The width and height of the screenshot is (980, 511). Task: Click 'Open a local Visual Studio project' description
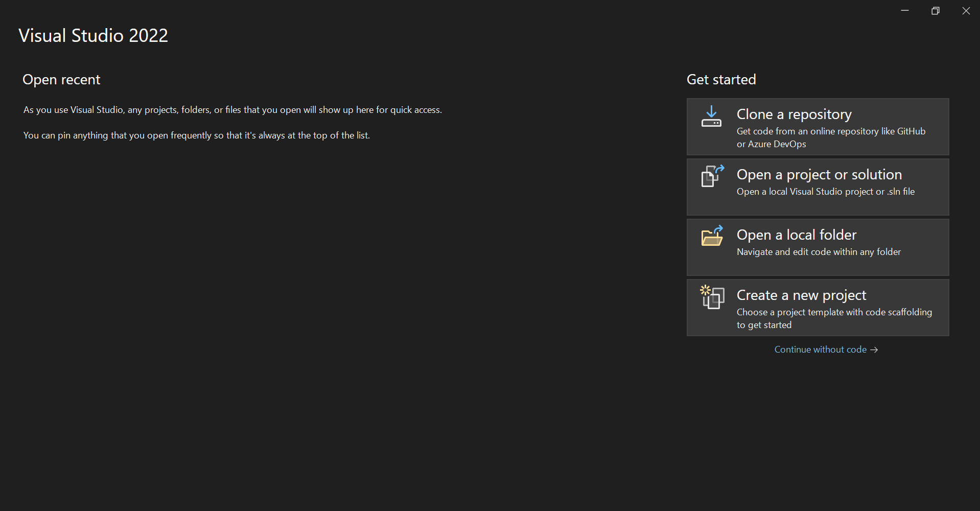tap(826, 192)
